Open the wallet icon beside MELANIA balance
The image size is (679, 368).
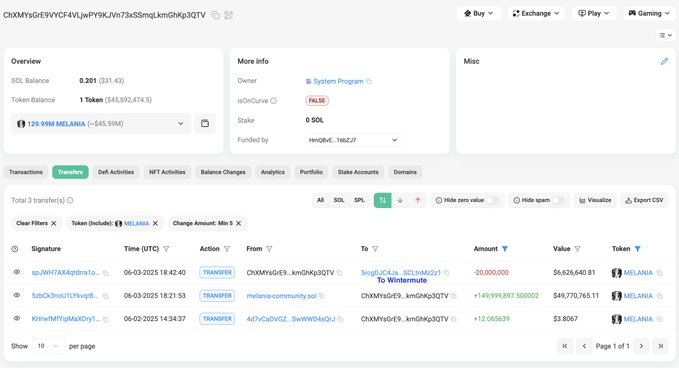(x=205, y=123)
